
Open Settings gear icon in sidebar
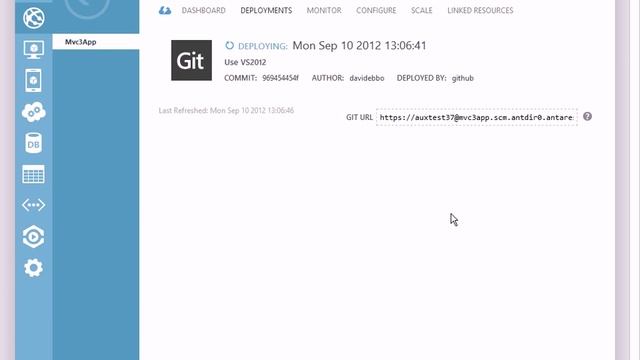33,268
